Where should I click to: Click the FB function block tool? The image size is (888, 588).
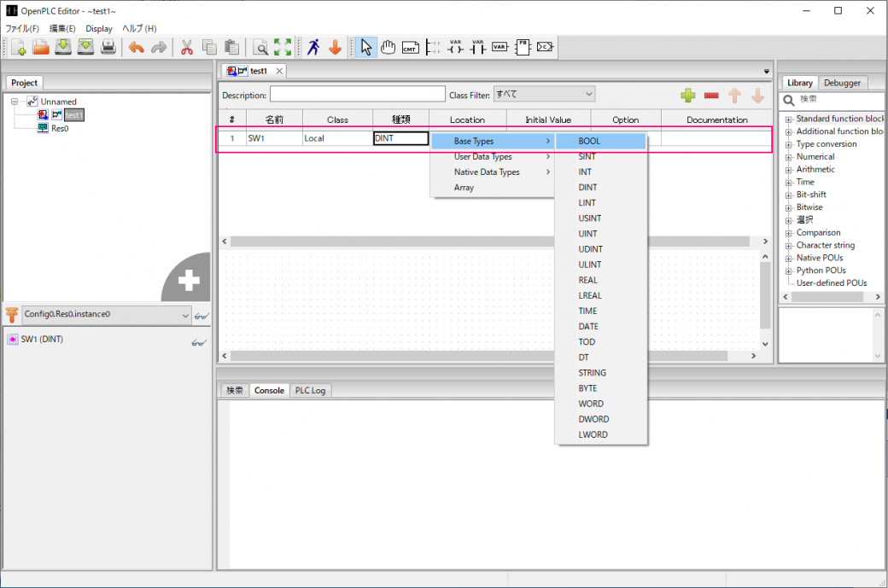523,47
